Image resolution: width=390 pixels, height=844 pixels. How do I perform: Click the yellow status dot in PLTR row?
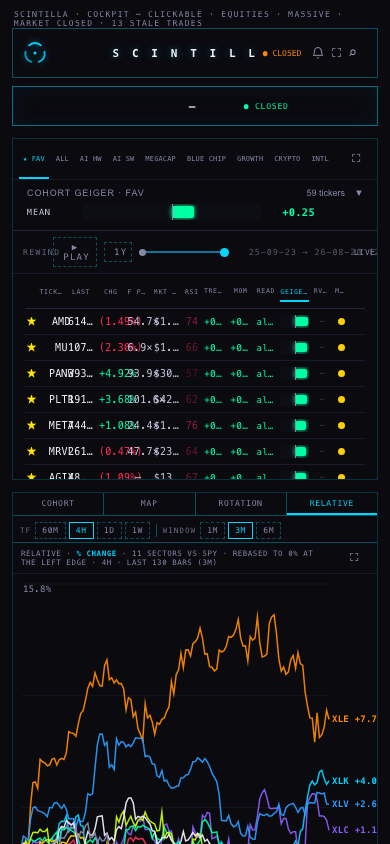(341, 399)
